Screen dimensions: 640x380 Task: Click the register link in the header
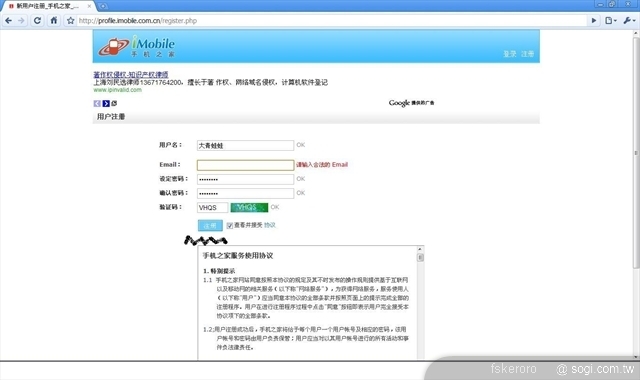click(527, 54)
